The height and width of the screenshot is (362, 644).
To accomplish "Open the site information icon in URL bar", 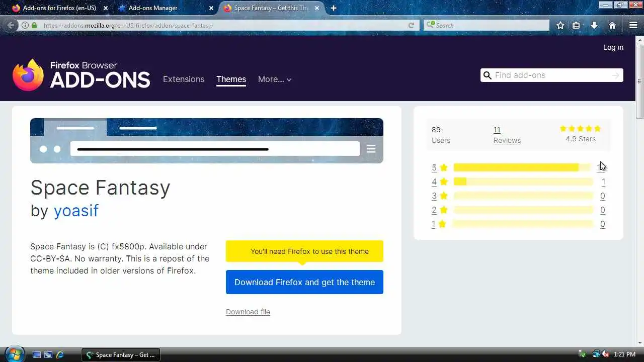I will click(25, 25).
